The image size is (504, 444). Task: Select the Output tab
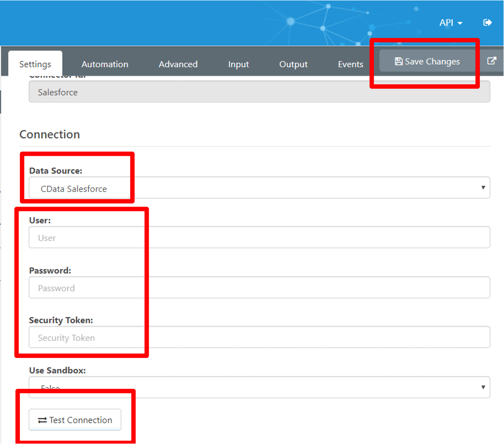pos(293,64)
